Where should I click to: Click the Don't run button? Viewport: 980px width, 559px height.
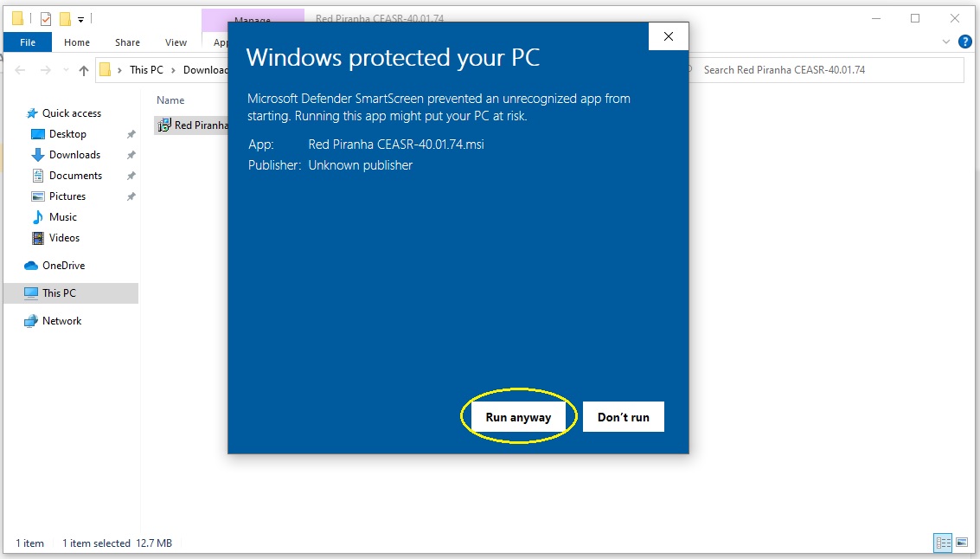coord(623,417)
